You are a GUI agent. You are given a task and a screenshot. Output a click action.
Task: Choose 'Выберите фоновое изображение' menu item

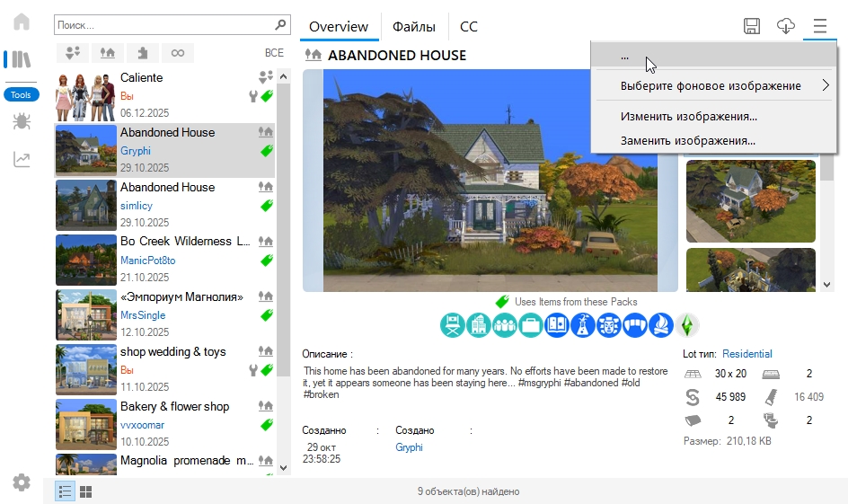coord(714,85)
